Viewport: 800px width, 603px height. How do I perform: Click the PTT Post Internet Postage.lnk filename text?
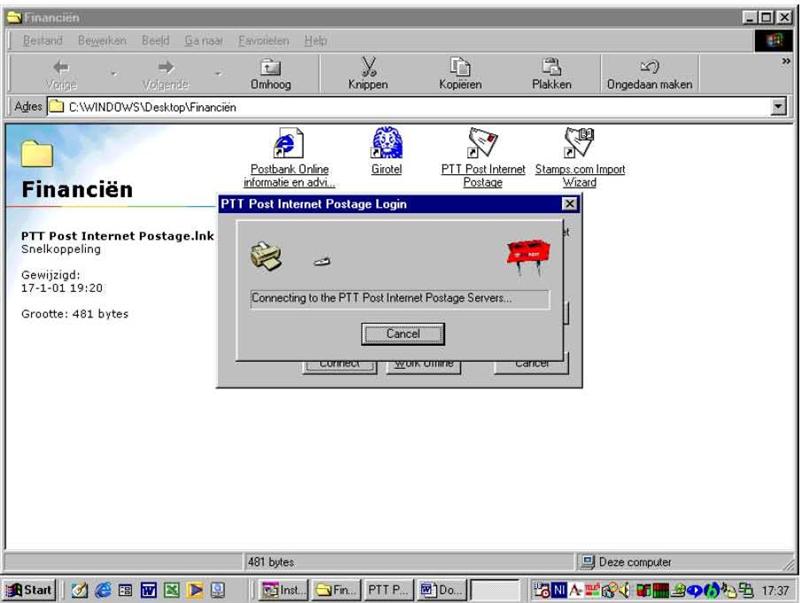117,236
